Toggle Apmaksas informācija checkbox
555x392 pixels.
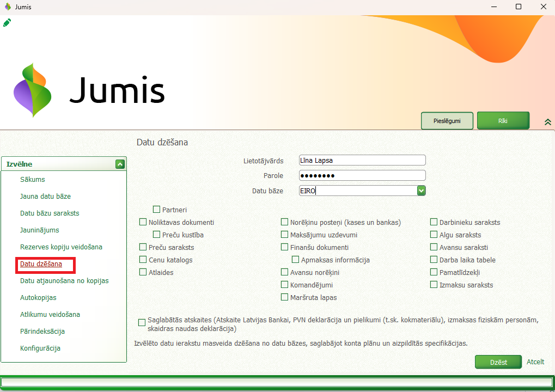pos(296,260)
